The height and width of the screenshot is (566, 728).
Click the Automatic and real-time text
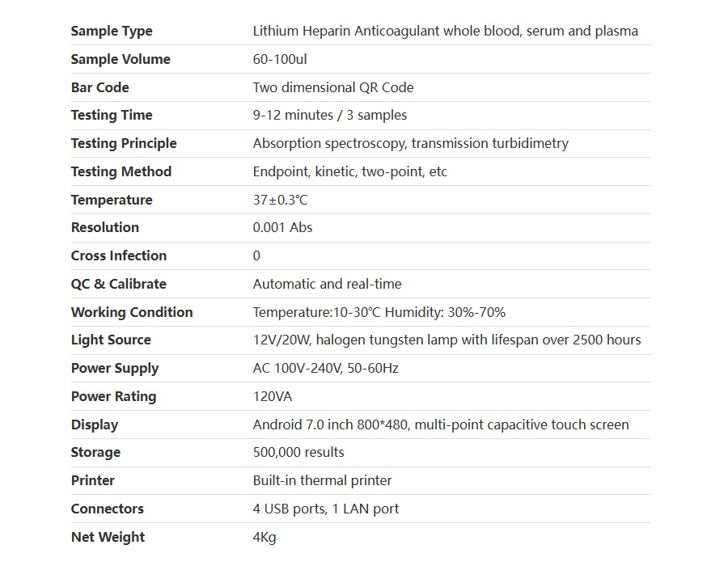[327, 284]
